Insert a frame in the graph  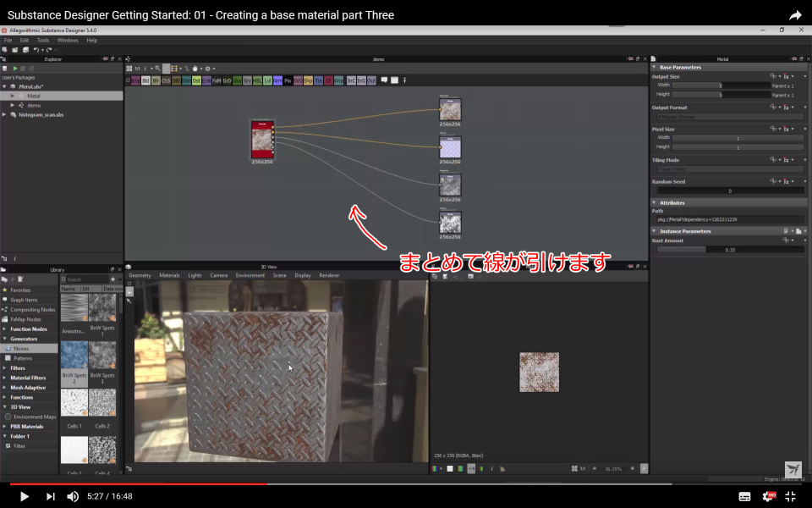pos(394,80)
